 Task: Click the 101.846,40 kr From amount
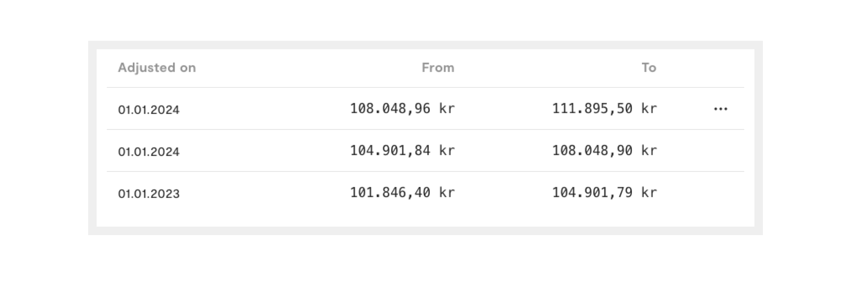(x=402, y=193)
